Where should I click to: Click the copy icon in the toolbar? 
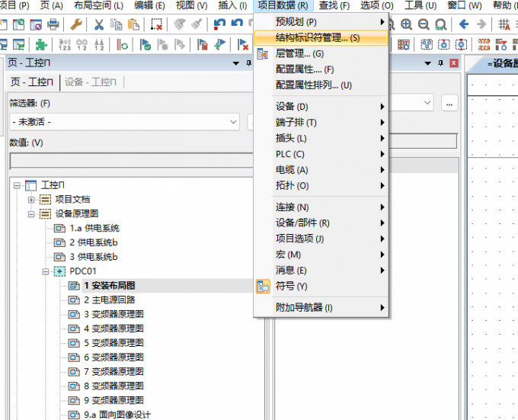click(116, 24)
